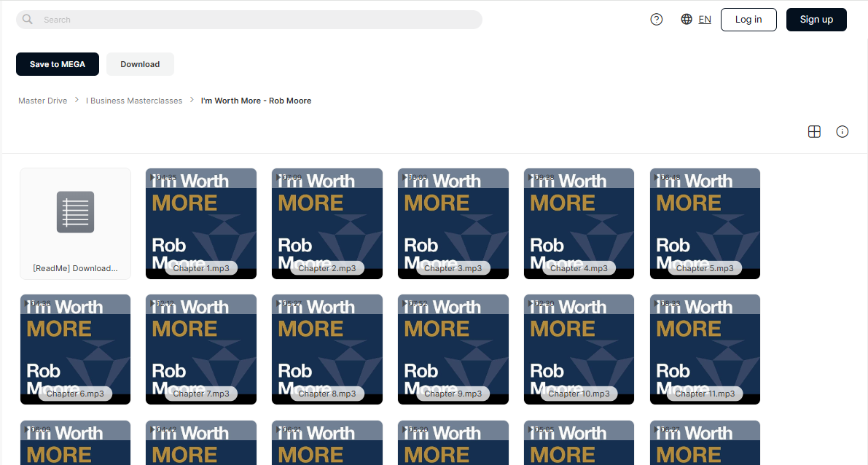Click the play icon on Chapter 1.mp3
Viewport: 868px width, 465px height.
(153, 178)
